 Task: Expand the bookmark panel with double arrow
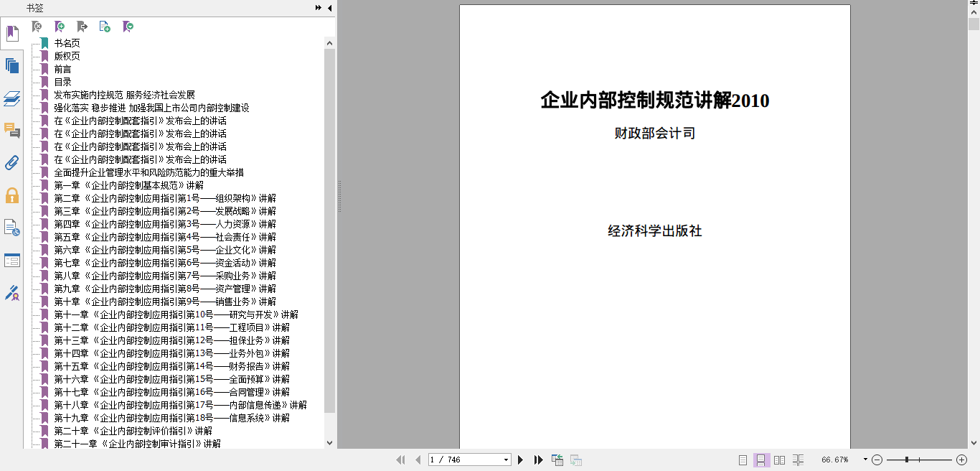[x=319, y=8]
